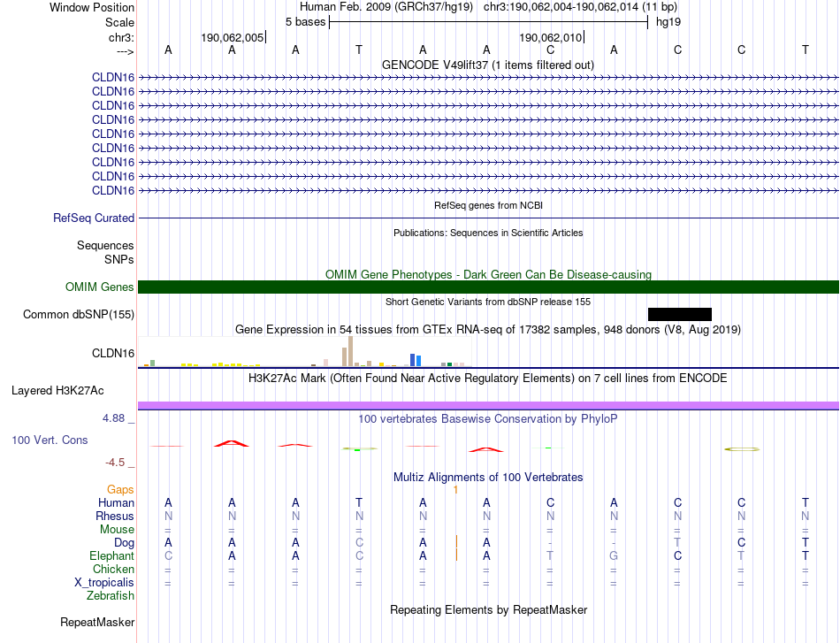840x643 pixels.
Task: Open the GTEx CLDN16 expression bar chart
Action: 305,351
